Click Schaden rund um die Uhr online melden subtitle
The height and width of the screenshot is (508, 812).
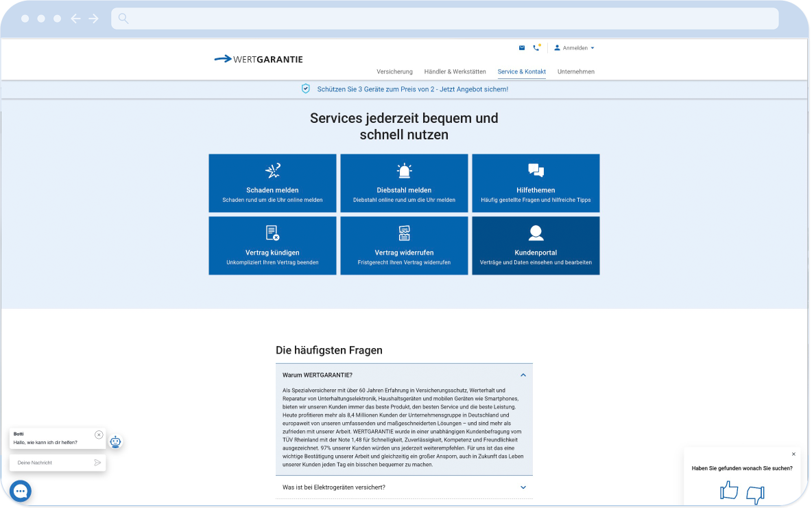click(272, 200)
